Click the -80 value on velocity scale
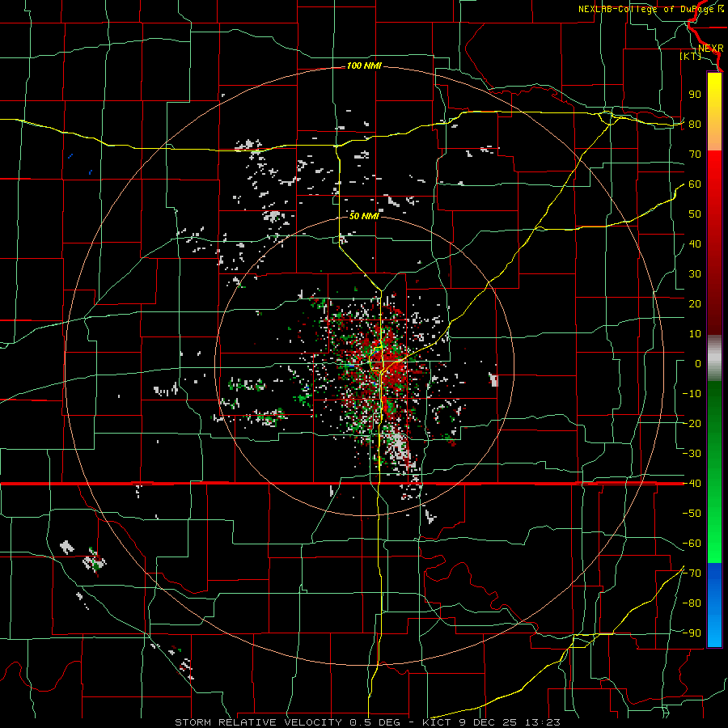 point(692,603)
